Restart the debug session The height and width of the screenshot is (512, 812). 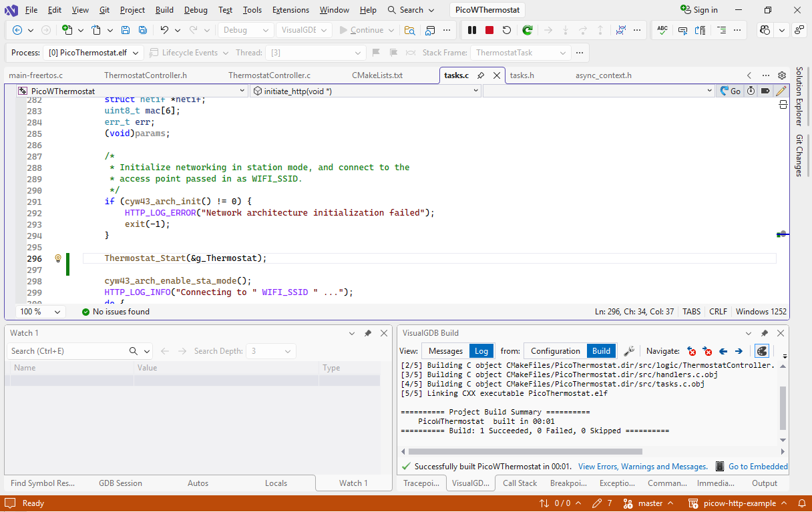(x=507, y=30)
